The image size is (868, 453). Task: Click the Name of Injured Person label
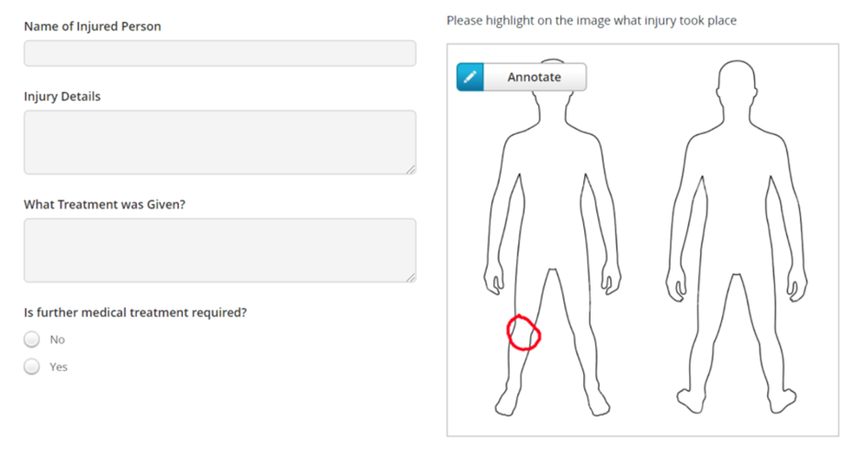pos(93,27)
